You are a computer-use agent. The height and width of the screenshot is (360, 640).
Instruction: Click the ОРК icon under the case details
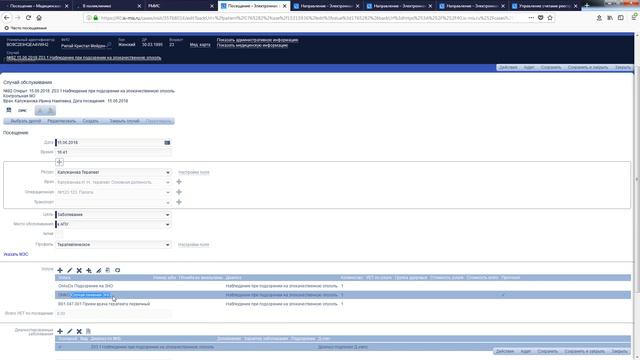[22, 111]
